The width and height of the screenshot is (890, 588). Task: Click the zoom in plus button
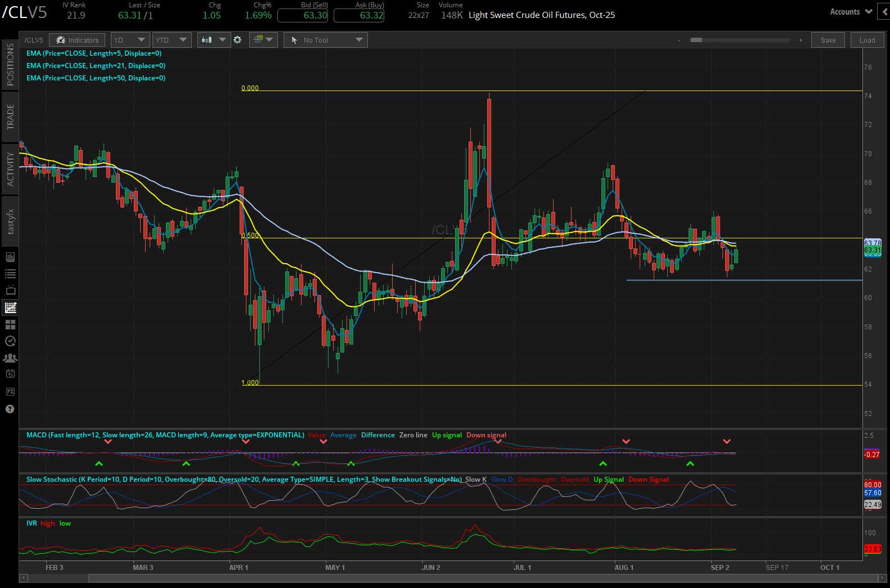[x=801, y=40]
